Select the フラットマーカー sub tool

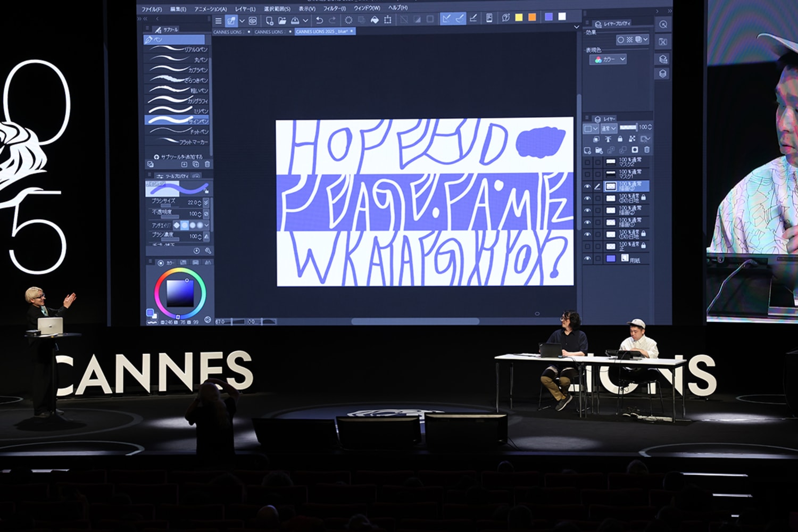[177, 141]
